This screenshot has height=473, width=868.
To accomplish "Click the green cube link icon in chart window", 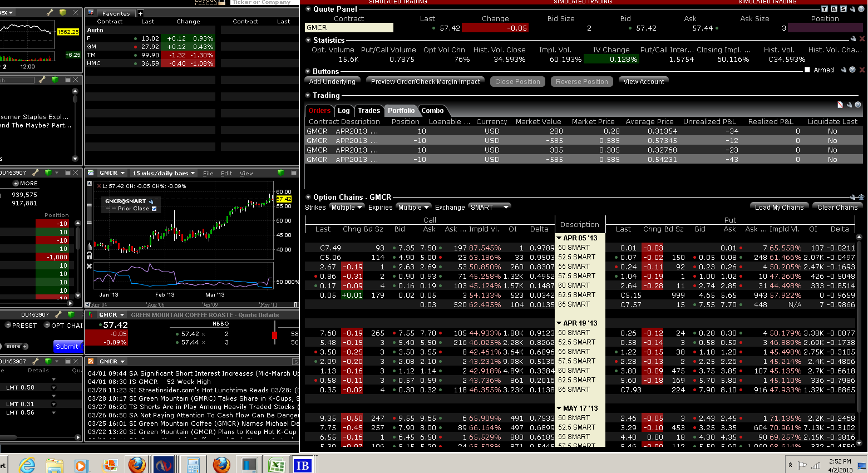I will pos(281,173).
